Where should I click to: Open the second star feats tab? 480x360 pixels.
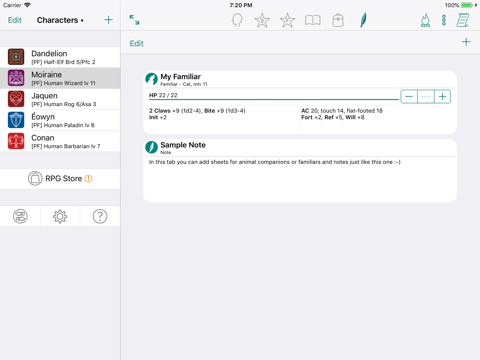coord(287,20)
